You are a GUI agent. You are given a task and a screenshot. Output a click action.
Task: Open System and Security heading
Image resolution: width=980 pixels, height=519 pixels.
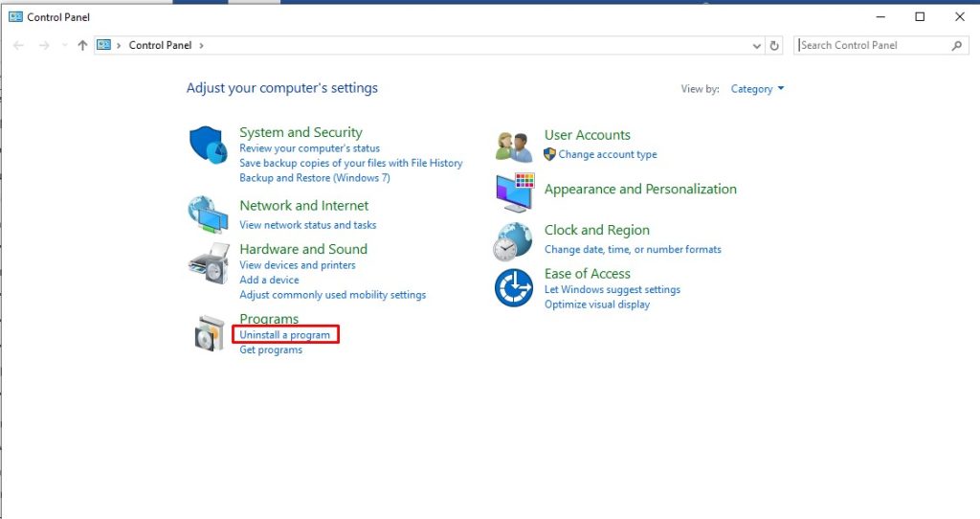[301, 132]
